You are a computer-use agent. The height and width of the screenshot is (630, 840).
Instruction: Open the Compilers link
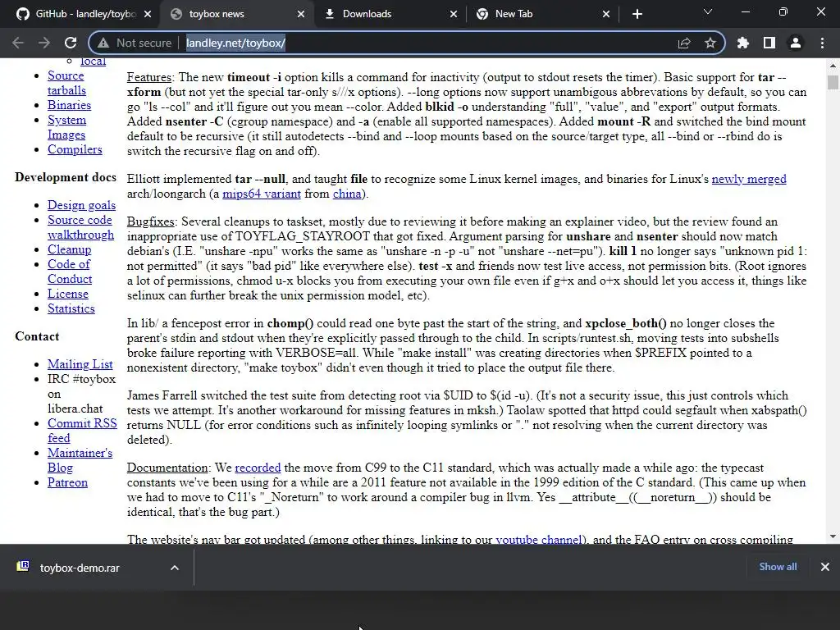pyautogui.click(x=75, y=149)
